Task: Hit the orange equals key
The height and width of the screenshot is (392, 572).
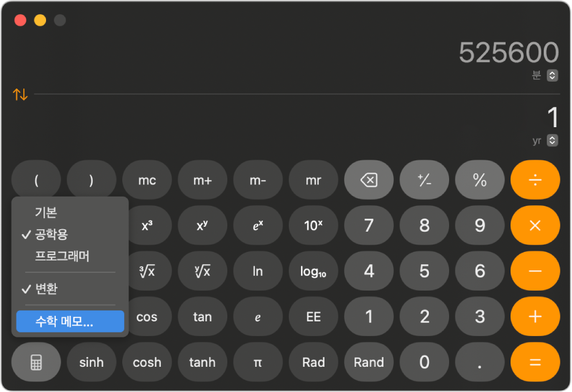Action: tap(535, 362)
